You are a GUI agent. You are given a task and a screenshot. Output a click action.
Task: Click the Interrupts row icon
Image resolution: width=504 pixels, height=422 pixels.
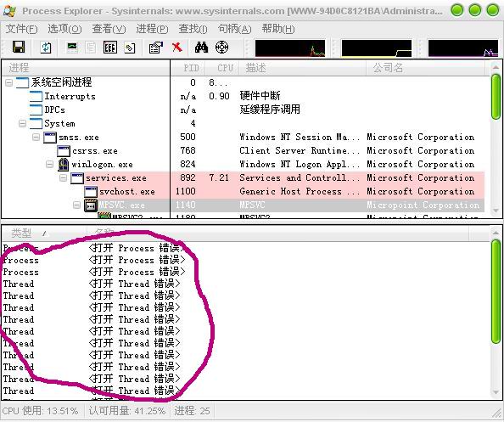[36, 96]
